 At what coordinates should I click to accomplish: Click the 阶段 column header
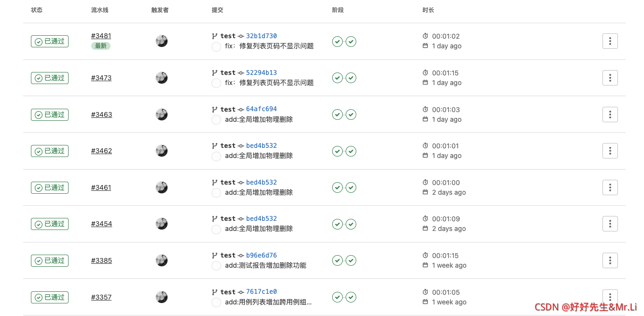[338, 10]
